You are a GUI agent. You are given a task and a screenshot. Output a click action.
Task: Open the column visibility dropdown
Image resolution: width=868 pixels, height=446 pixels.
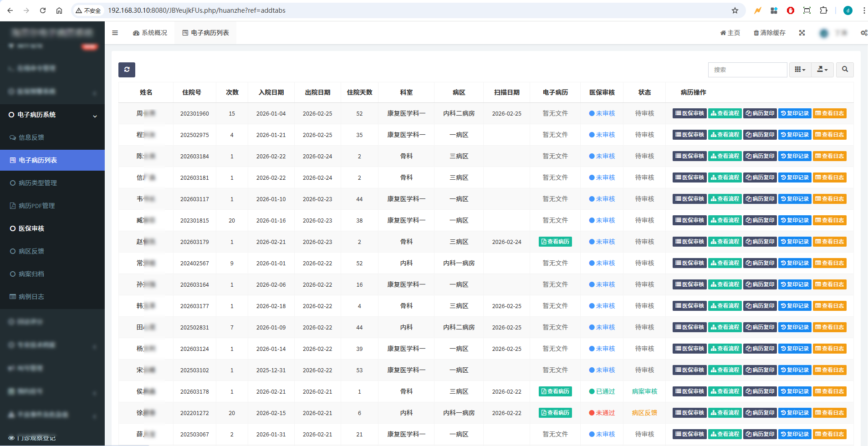[x=800, y=70]
